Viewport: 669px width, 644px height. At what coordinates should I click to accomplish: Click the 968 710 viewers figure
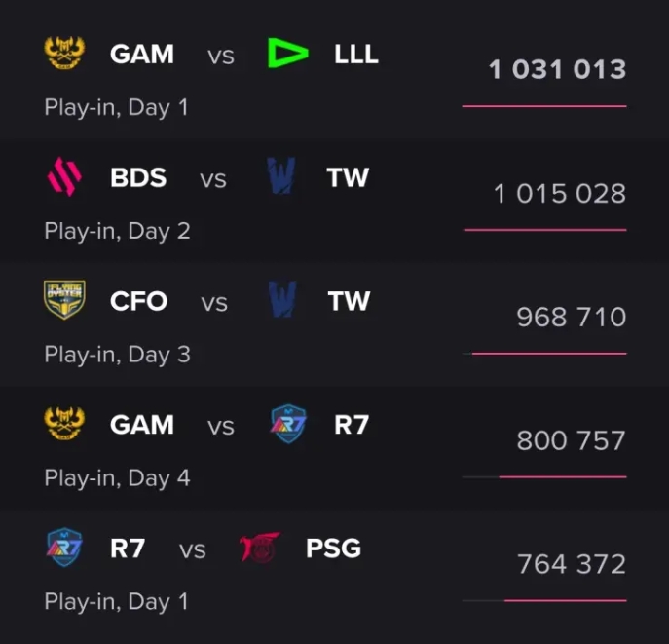coord(571,318)
